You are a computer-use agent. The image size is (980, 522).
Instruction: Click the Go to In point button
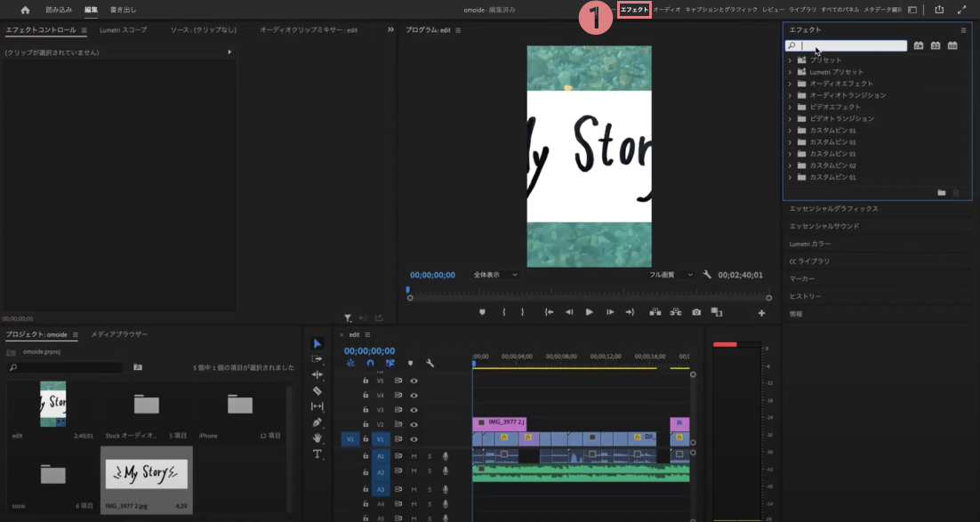[x=549, y=312]
